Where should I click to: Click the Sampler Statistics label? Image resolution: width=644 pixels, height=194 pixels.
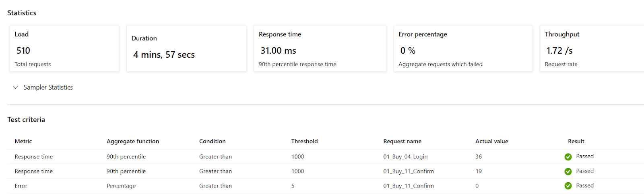48,87
